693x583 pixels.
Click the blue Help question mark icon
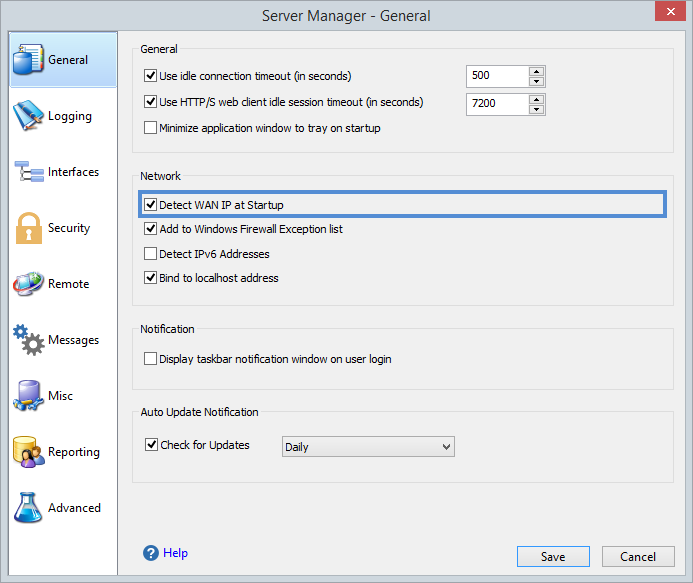(x=151, y=553)
